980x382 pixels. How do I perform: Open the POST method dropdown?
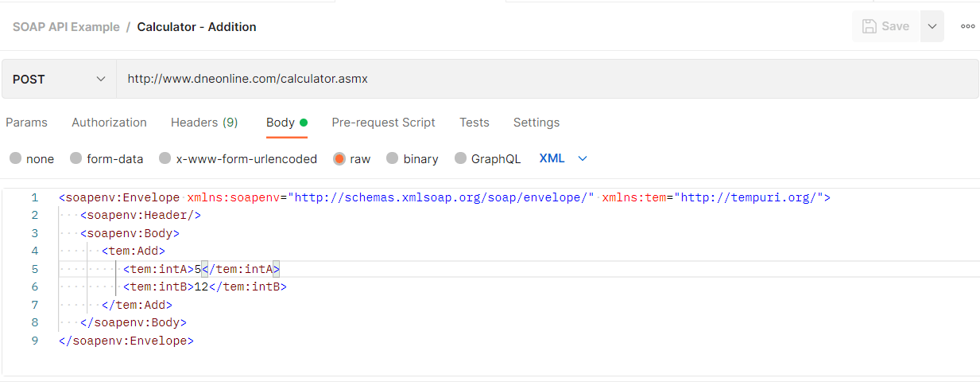[60, 79]
